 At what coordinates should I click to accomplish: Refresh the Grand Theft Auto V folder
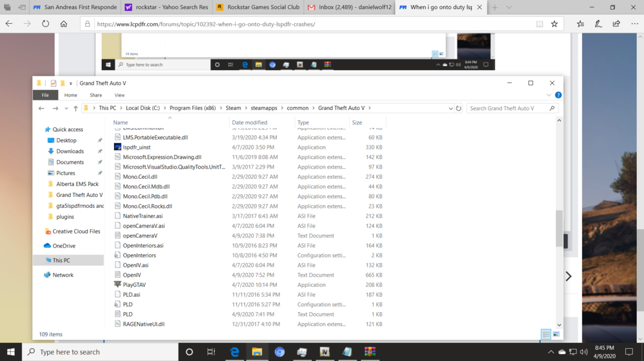click(x=459, y=108)
